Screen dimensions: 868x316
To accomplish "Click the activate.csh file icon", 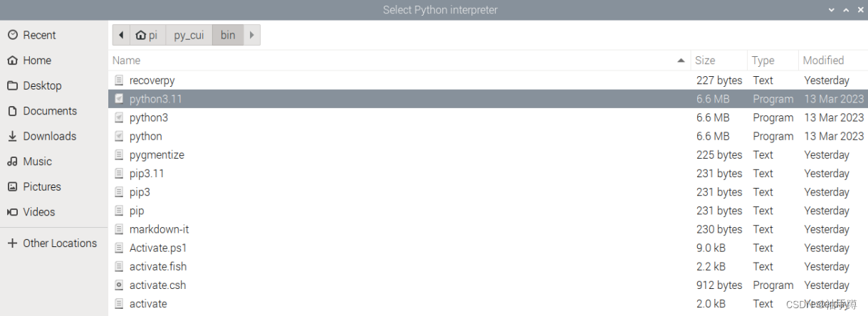I will [119, 285].
